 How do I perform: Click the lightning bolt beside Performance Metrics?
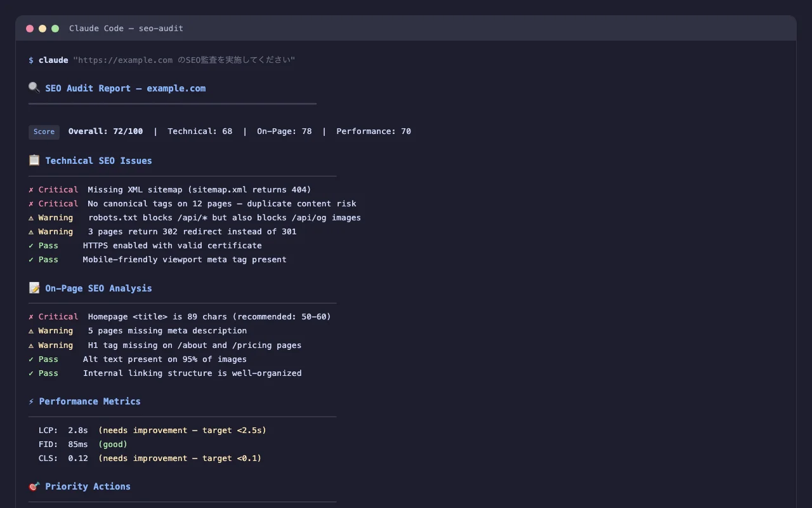click(31, 401)
